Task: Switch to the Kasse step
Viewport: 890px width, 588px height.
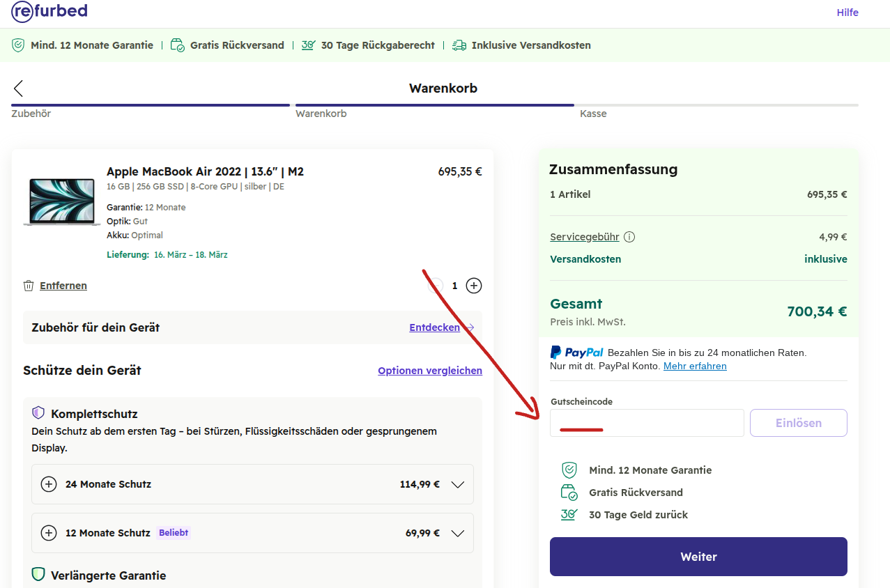Action: [x=593, y=113]
